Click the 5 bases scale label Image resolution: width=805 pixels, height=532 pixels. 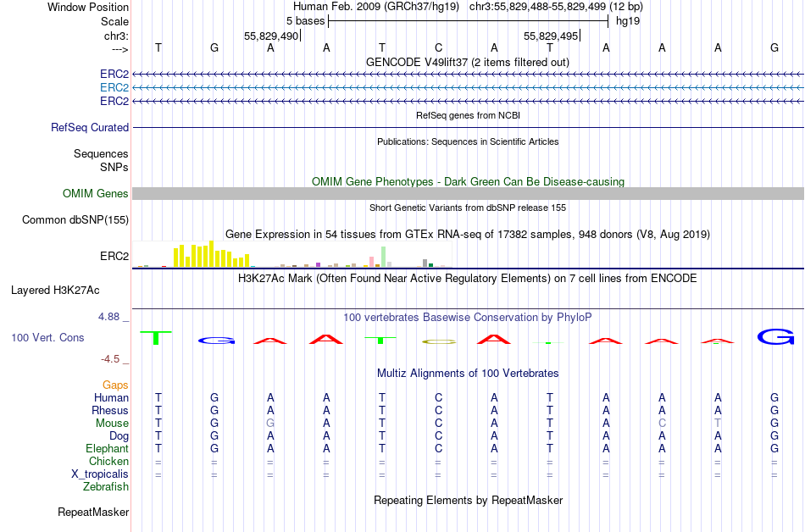(305, 21)
